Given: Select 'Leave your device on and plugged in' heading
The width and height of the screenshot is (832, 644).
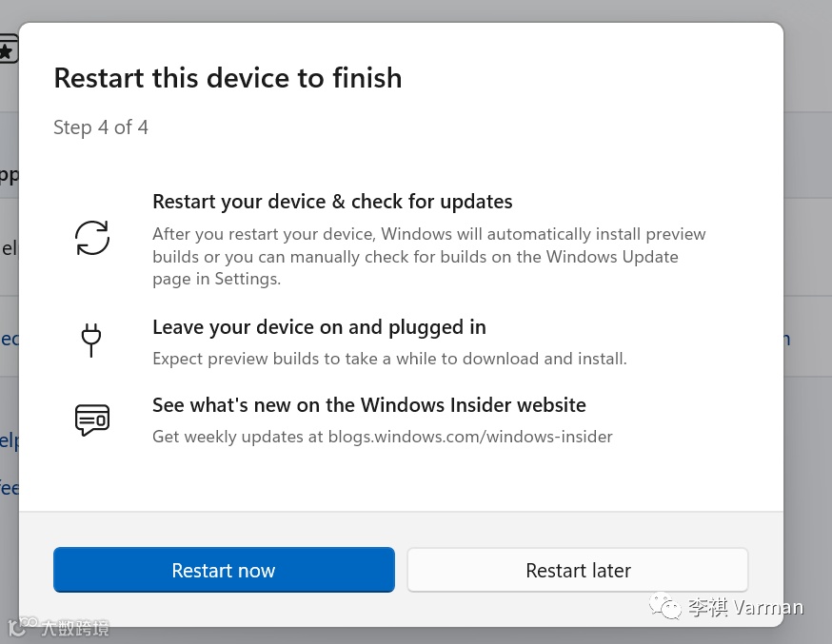Looking at the screenshot, I should 319,327.
